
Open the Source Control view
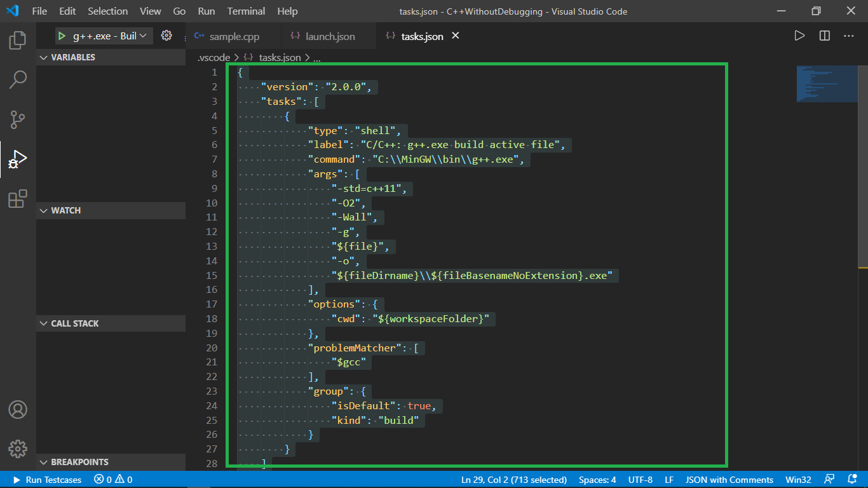[x=18, y=119]
